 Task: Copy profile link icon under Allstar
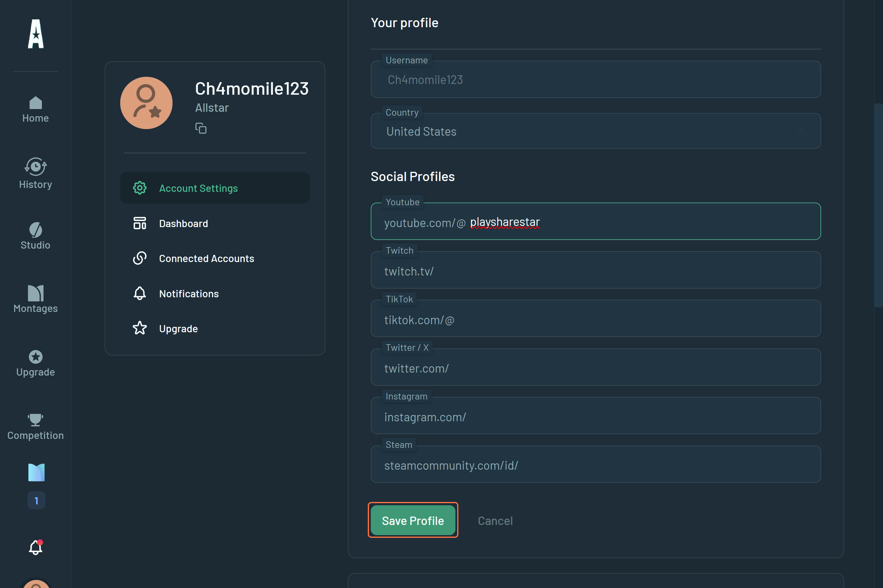[201, 128]
